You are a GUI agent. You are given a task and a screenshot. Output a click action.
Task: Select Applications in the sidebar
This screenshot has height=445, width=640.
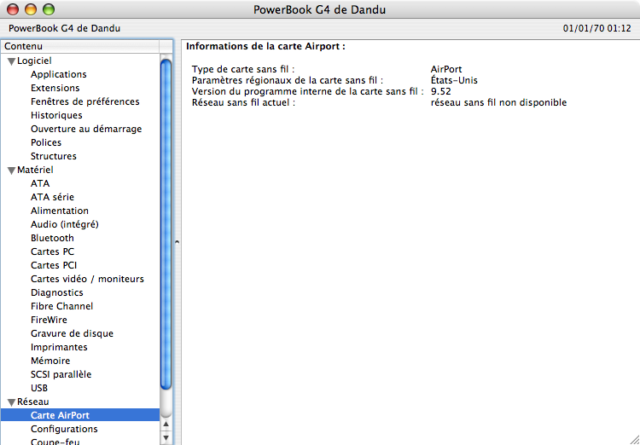tap(58, 74)
